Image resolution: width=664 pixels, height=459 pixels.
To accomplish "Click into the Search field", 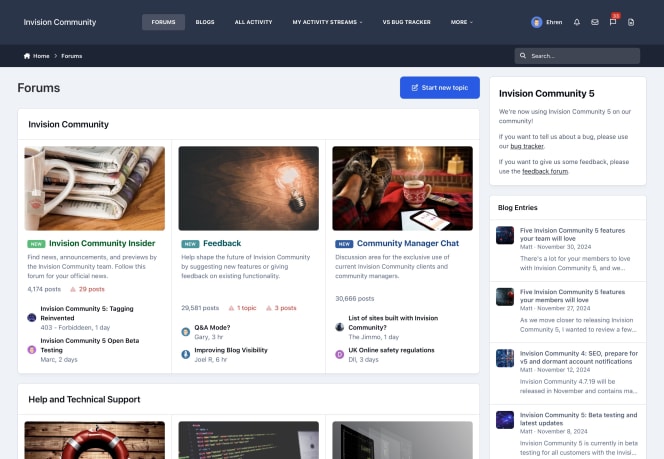I will pos(577,56).
